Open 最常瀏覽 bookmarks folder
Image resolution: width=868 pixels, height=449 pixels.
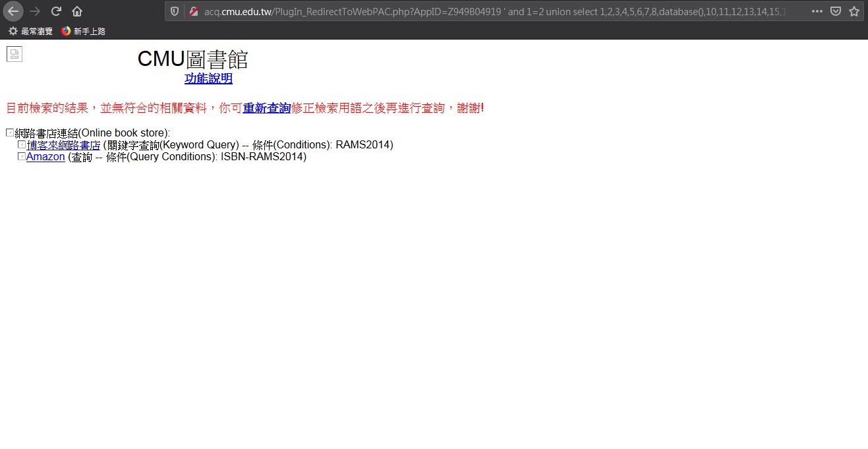point(30,31)
